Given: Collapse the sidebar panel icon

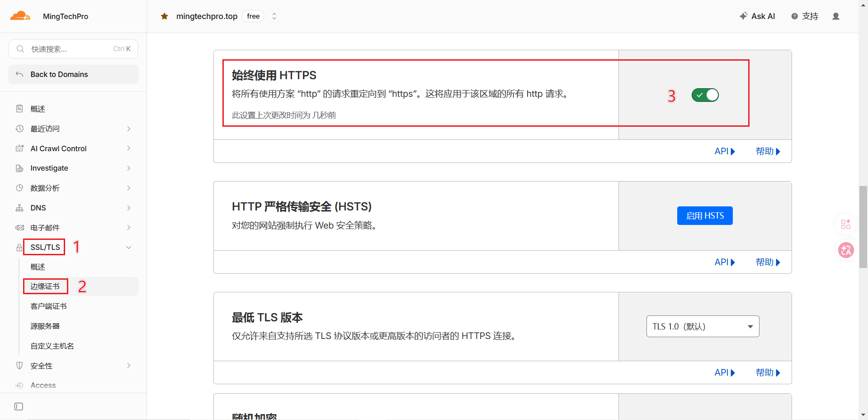Looking at the screenshot, I should click(x=19, y=406).
